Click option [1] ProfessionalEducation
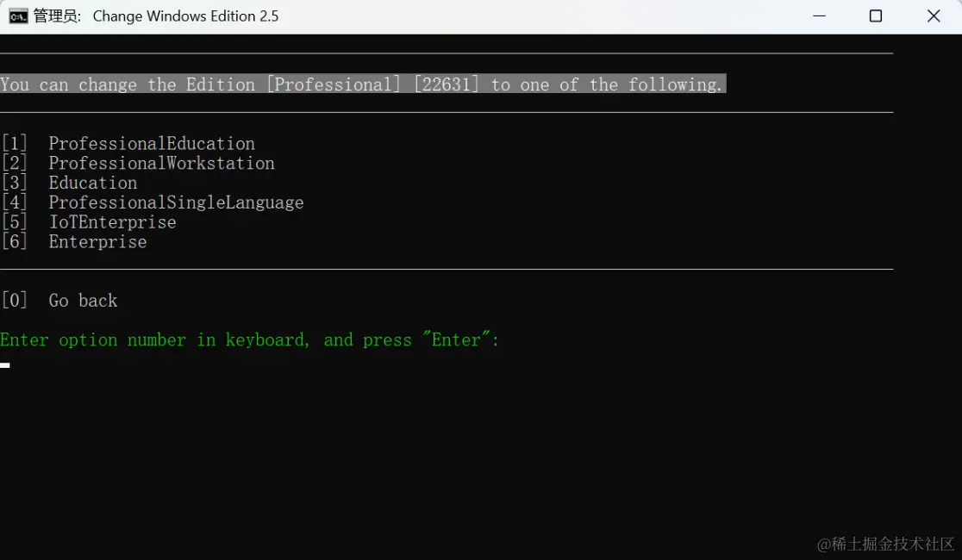Image resolution: width=962 pixels, height=560 pixels. pyautogui.click(x=128, y=144)
